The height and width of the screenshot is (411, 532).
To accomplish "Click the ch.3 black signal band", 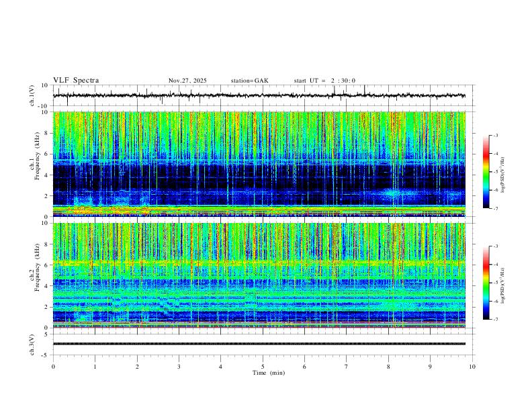I will click(259, 344).
